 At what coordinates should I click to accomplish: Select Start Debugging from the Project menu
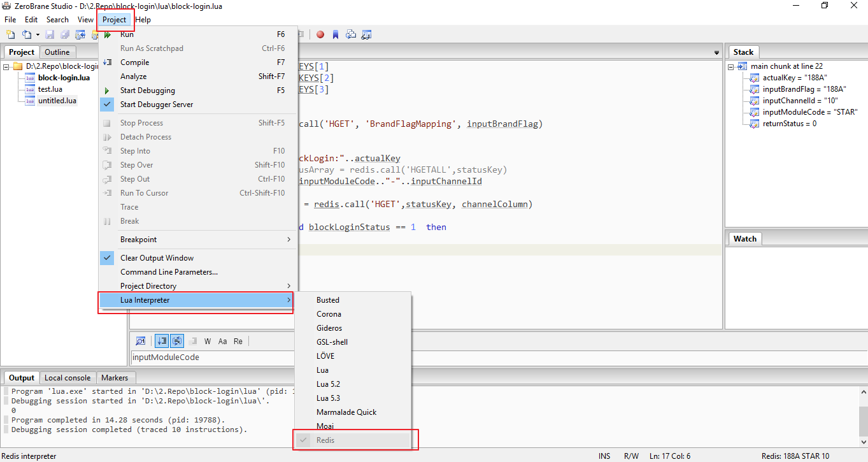[147, 90]
